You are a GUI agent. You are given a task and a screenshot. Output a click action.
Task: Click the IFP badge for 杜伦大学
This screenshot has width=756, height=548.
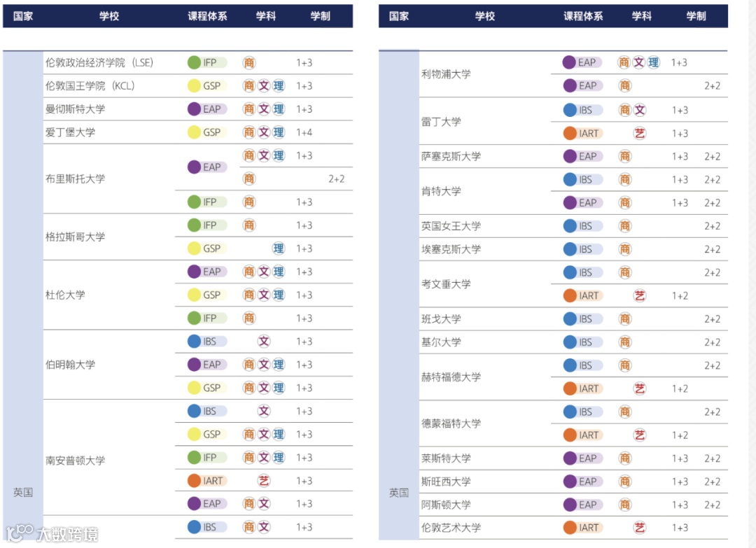click(x=206, y=318)
